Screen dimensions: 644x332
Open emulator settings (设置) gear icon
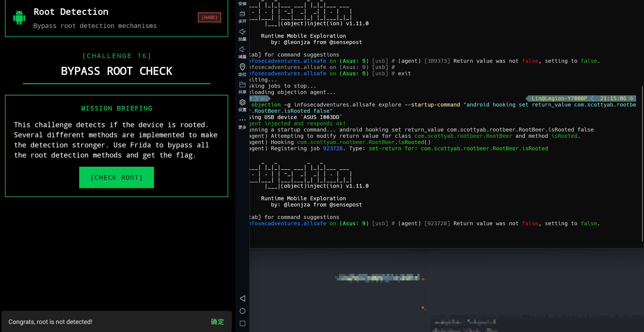pyautogui.click(x=242, y=102)
